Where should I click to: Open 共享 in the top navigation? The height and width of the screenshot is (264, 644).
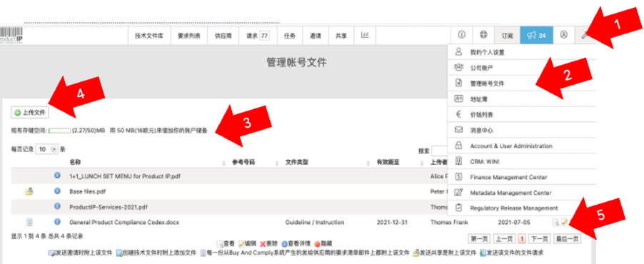click(x=341, y=36)
